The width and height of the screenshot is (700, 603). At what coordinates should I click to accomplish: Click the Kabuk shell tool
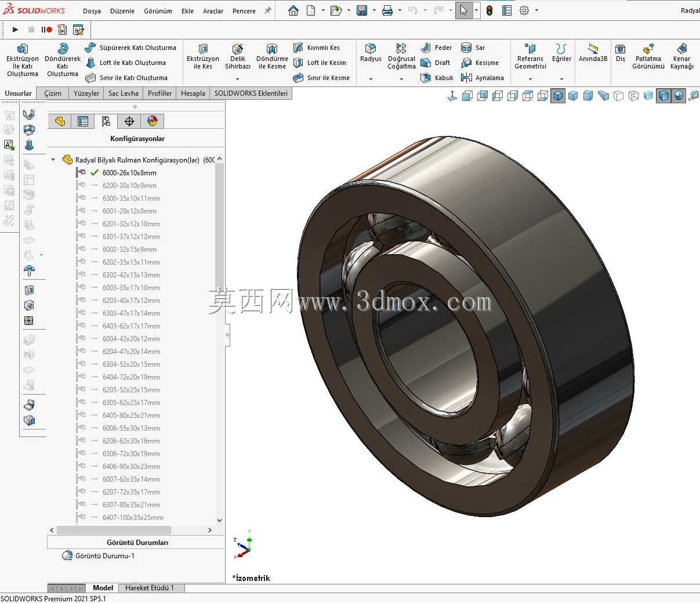[x=437, y=78]
